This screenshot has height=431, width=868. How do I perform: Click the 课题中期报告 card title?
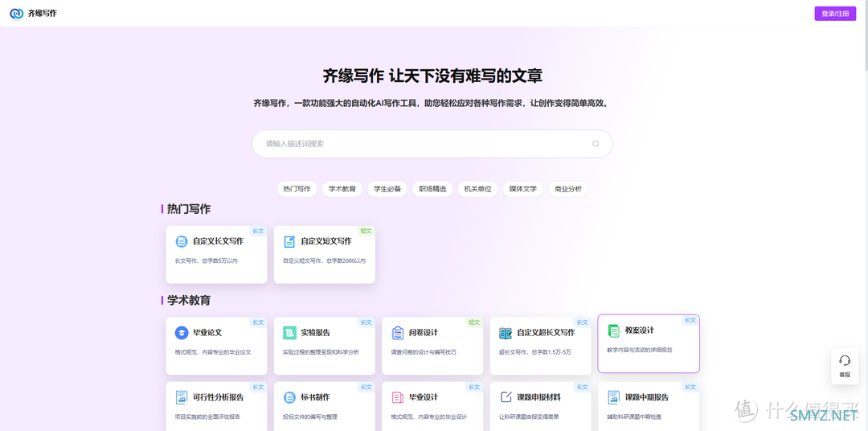[646, 397]
